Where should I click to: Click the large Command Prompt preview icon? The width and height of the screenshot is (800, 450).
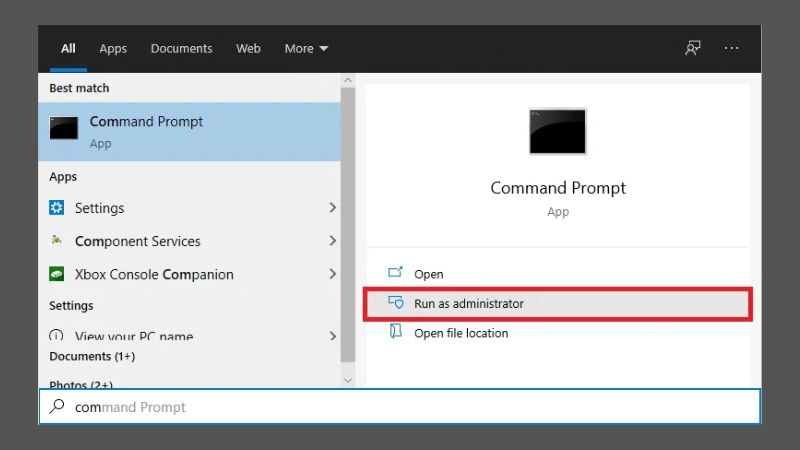click(557, 131)
